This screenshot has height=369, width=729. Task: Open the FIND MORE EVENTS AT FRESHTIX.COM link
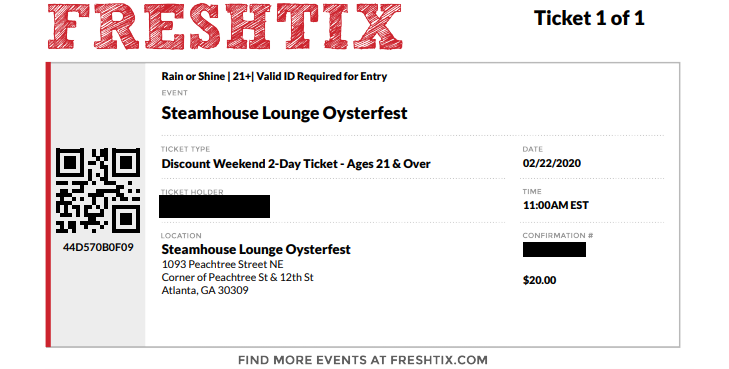tap(363, 360)
